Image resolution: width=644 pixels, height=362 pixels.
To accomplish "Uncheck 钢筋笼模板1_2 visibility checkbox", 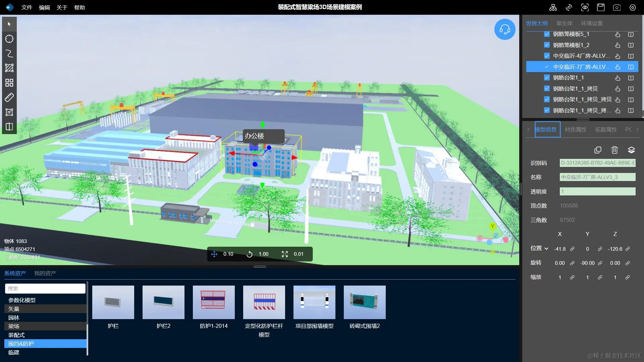I will (547, 45).
